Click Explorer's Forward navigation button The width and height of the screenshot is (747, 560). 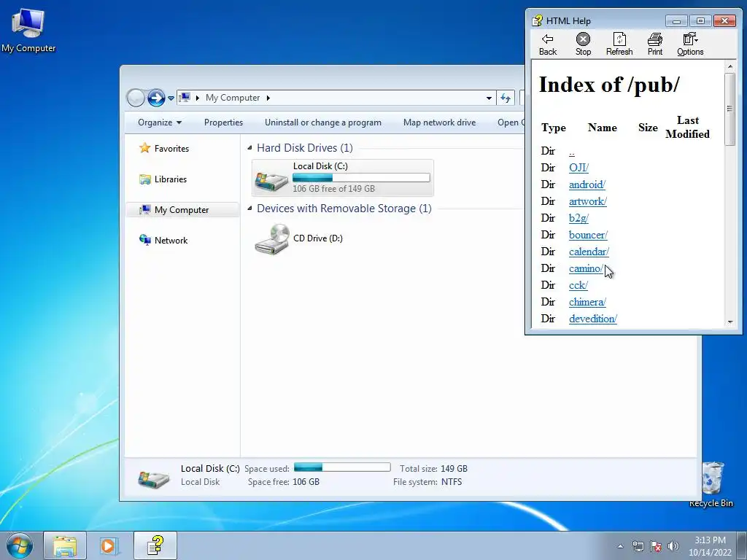156,98
